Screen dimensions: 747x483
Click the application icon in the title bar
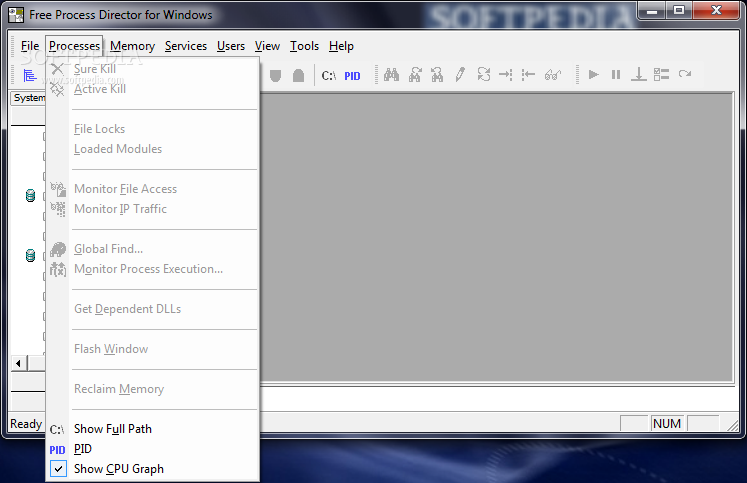(x=16, y=15)
